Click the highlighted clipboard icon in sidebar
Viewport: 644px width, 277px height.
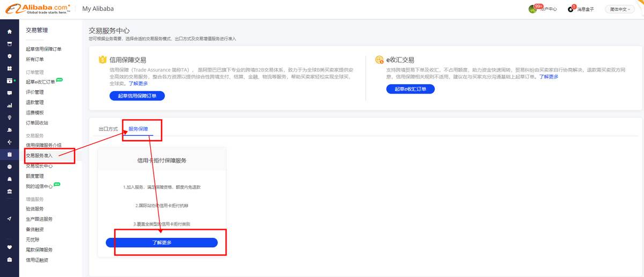coord(9,155)
